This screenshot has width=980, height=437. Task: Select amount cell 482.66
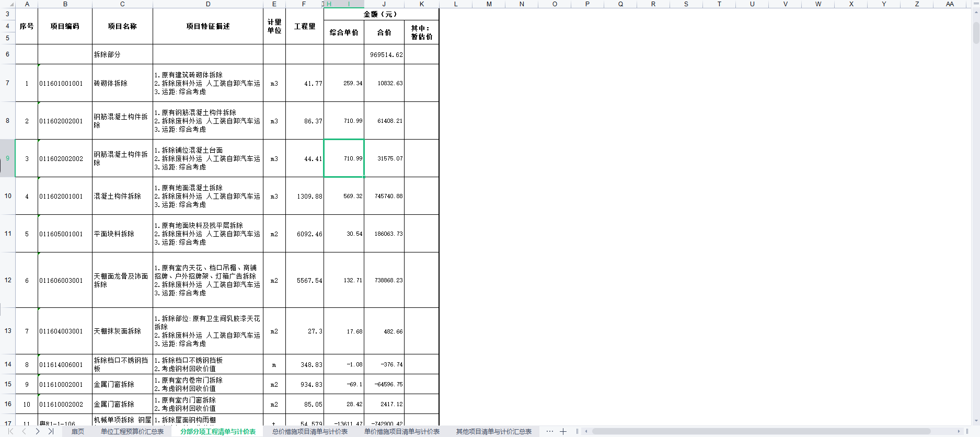(384, 331)
